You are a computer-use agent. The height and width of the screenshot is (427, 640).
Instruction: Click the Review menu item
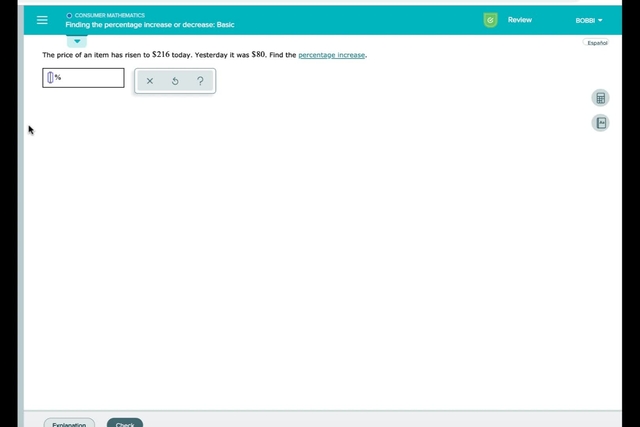pos(520,20)
